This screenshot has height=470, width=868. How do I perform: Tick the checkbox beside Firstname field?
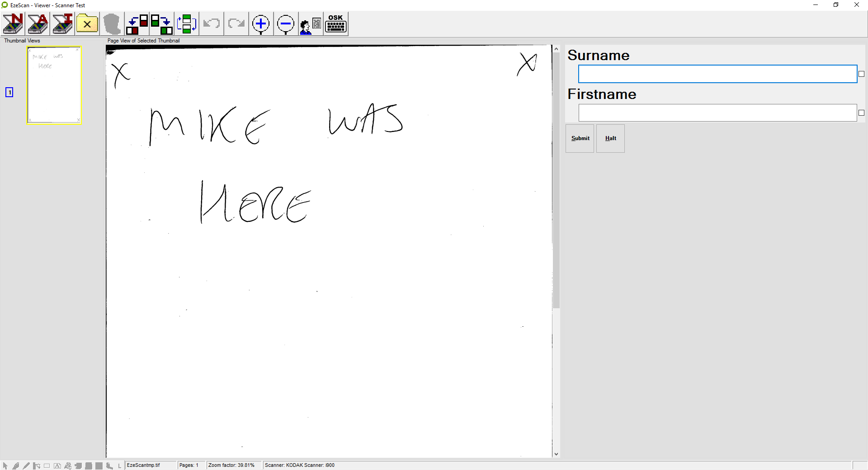(861, 113)
